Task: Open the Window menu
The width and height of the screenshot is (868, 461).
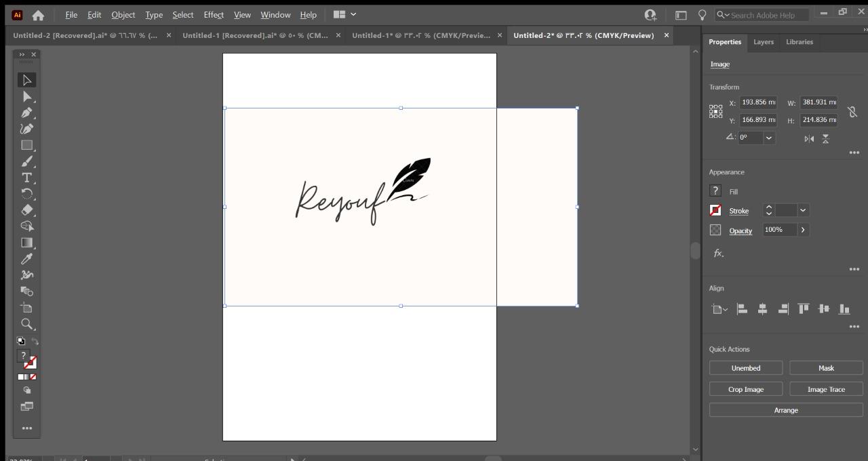Action: (275, 14)
